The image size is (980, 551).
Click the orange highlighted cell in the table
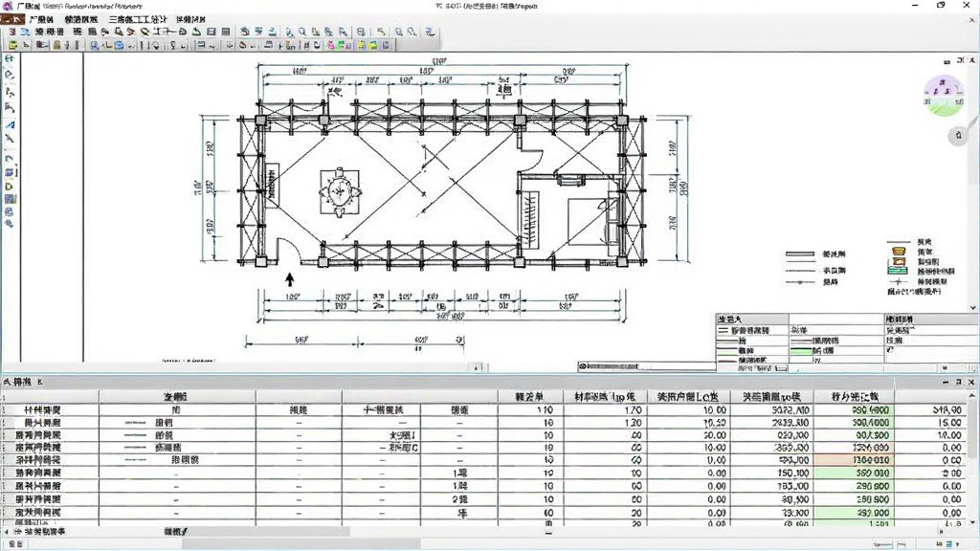coord(854,460)
